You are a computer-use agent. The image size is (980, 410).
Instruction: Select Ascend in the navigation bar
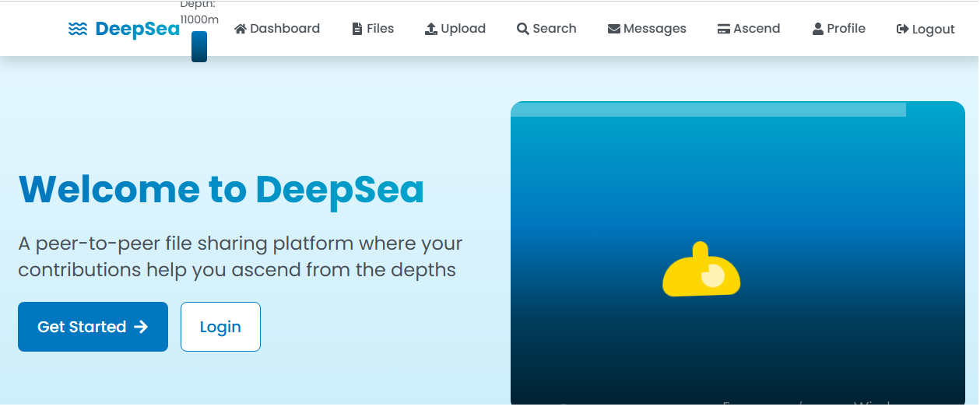coord(749,29)
